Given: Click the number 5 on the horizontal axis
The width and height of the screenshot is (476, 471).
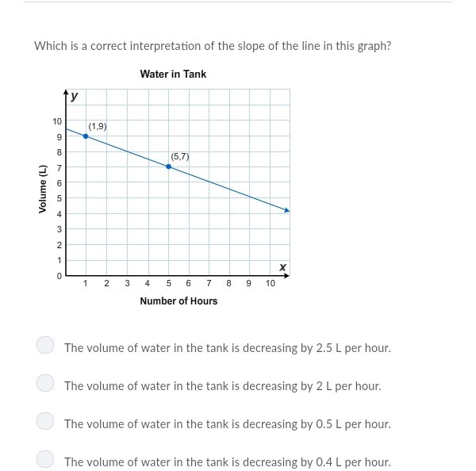Looking at the screenshot, I should pos(168,283).
